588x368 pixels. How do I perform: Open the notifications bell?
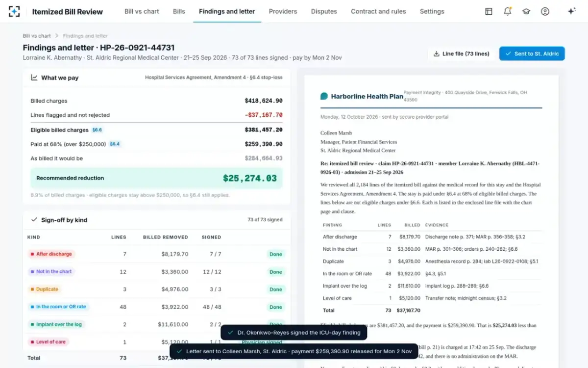coord(508,11)
